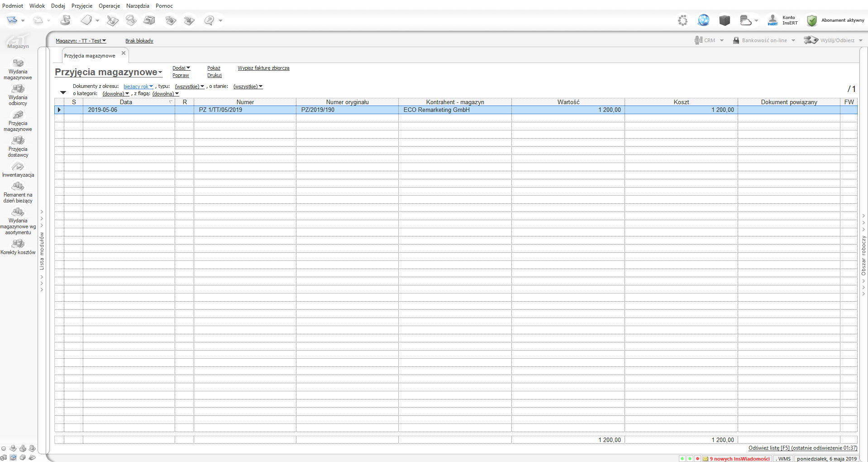Image resolution: width=868 pixels, height=462 pixels.
Task: Sort list by Wartość column header
Action: (568, 102)
